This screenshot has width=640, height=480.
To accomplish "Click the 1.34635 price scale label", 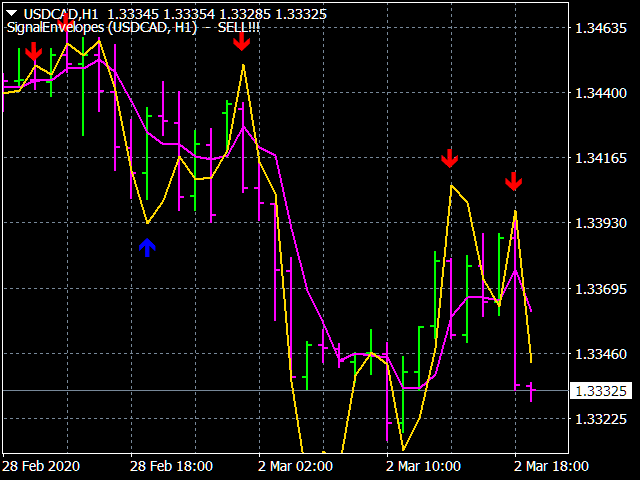I will [x=601, y=28].
